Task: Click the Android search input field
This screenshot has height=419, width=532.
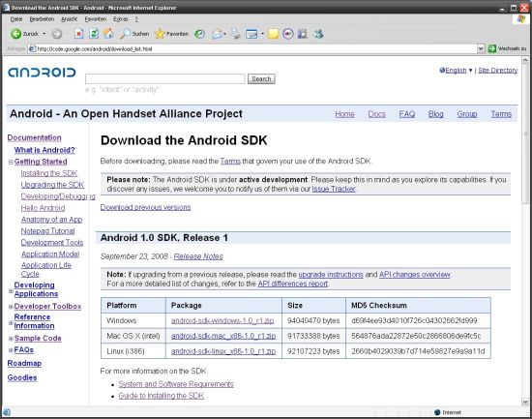Action: pos(164,78)
